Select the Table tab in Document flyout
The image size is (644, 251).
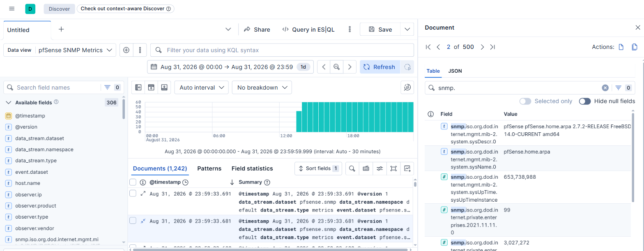[433, 71]
